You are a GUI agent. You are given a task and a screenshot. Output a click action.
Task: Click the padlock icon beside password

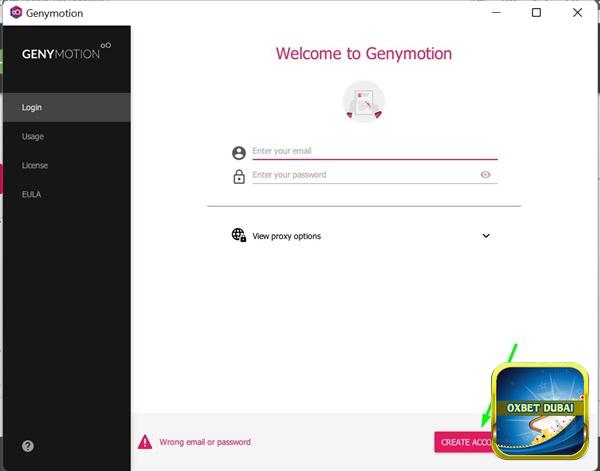(239, 176)
